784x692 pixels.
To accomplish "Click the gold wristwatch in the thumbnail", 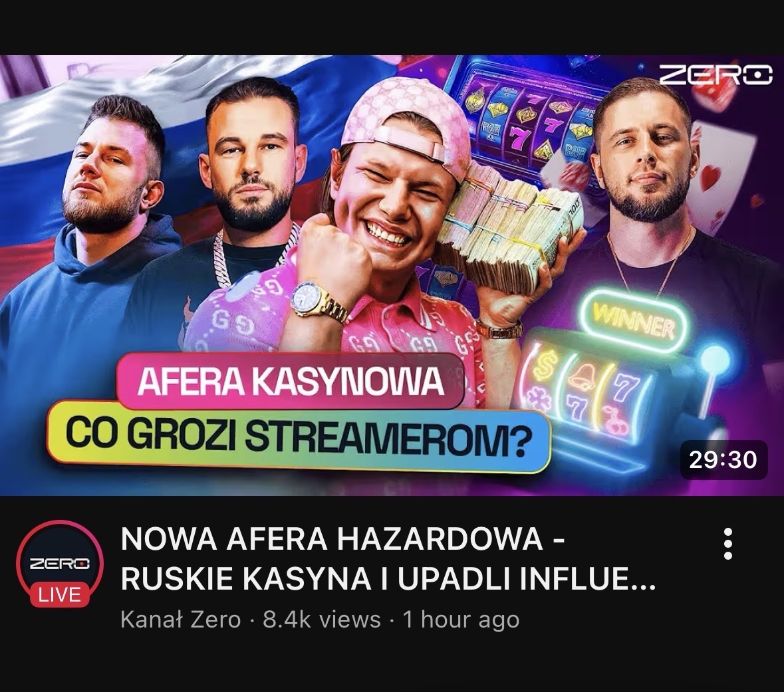I will coord(319,302).
